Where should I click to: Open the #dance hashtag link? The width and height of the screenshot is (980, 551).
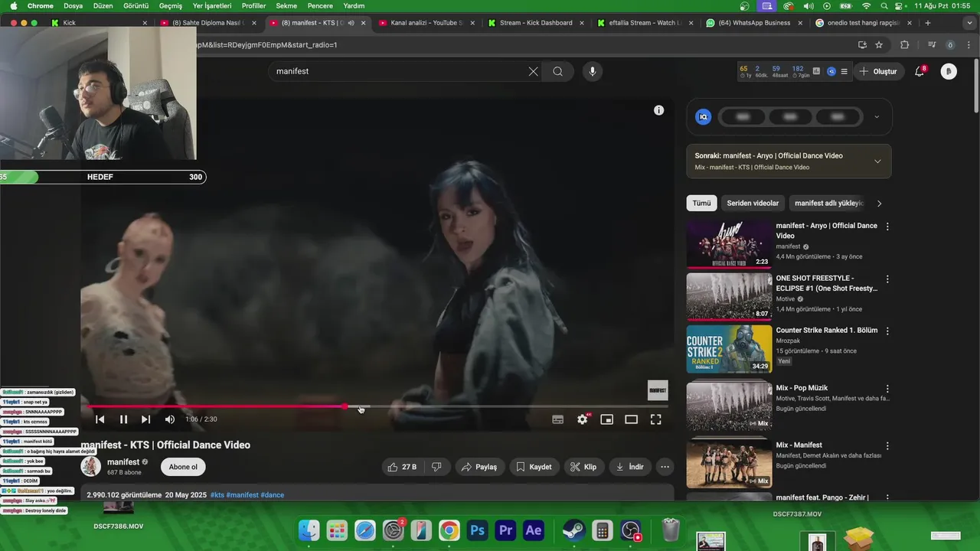pyautogui.click(x=272, y=495)
